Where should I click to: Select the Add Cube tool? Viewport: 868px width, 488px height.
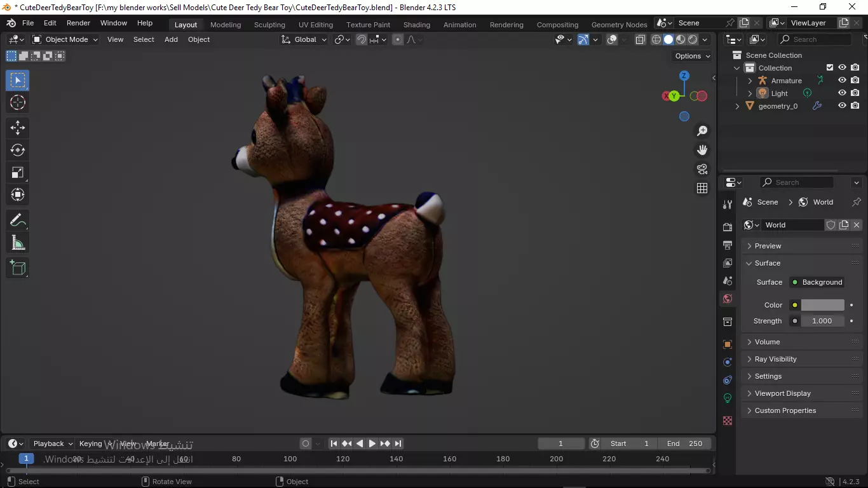pos(18,268)
